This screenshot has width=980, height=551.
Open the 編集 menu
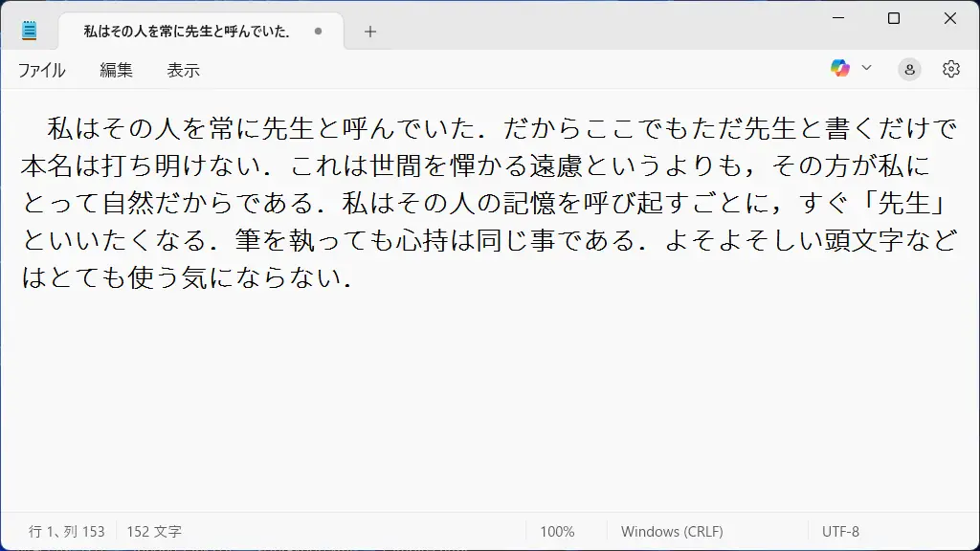click(115, 69)
